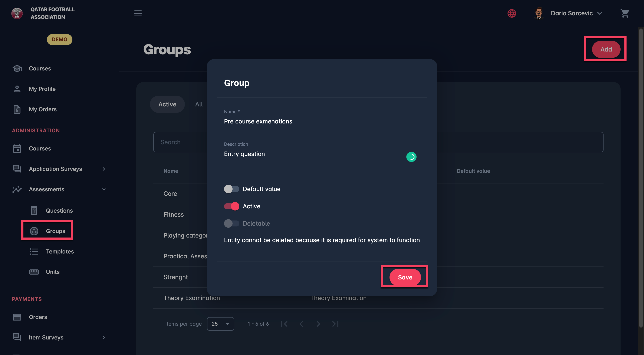Open the shopping cart icon
The width and height of the screenshot is (644, 355).
tap(624, 13)
